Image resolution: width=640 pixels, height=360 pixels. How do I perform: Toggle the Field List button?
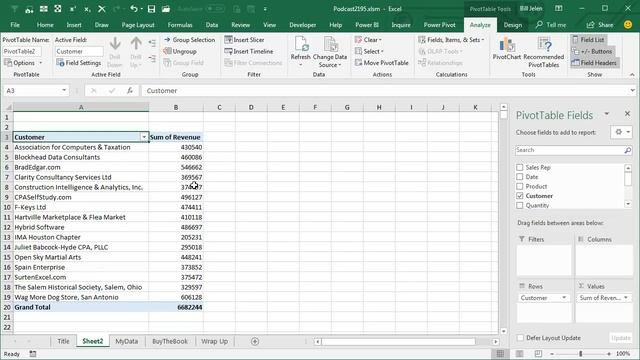(x=588, y=40)
